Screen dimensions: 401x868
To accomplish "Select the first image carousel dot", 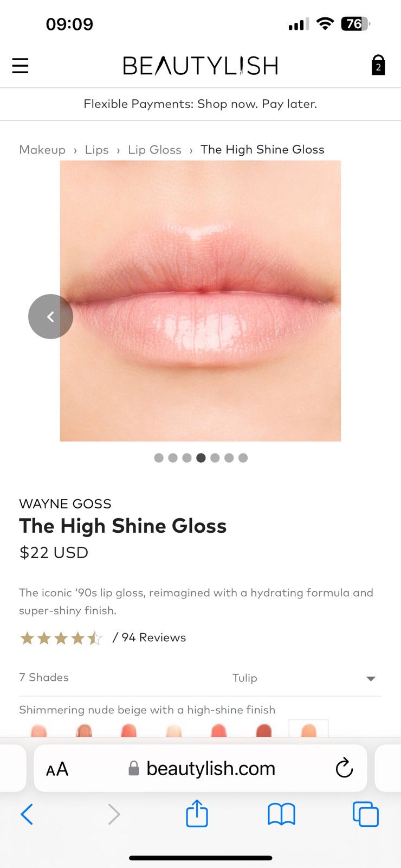I will (159, 458).
